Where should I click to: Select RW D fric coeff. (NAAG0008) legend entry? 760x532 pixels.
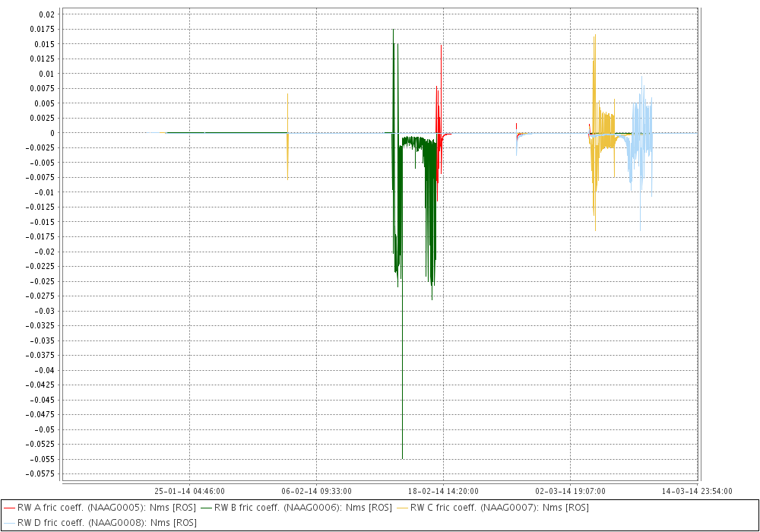tap(100, 523)
